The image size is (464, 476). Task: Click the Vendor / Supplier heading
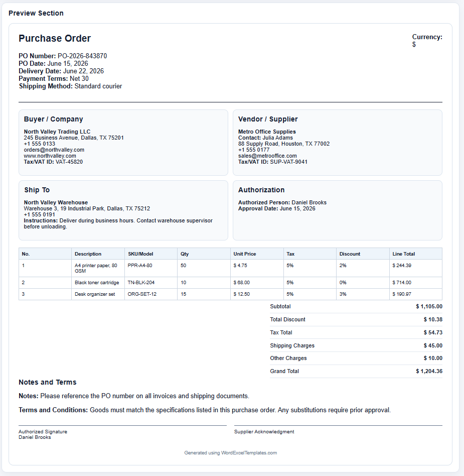(268, 119)
